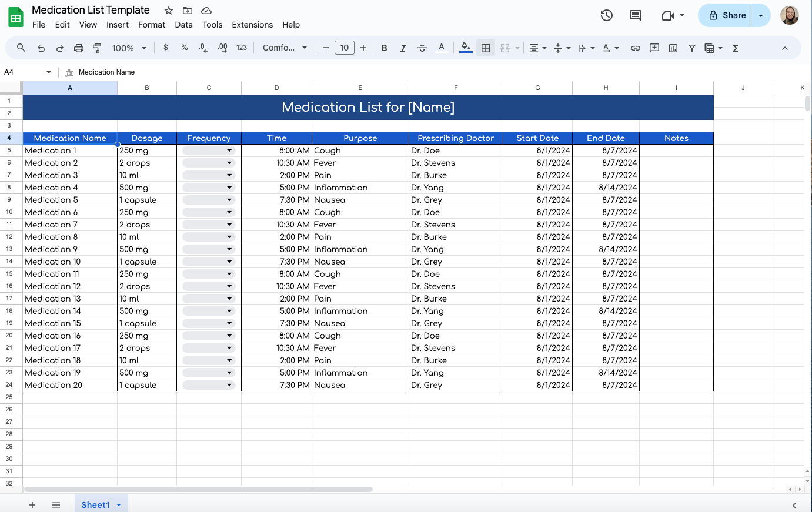Open the Extensions menu
Viewport: 812px width, 512px height.
coord(252,25)
